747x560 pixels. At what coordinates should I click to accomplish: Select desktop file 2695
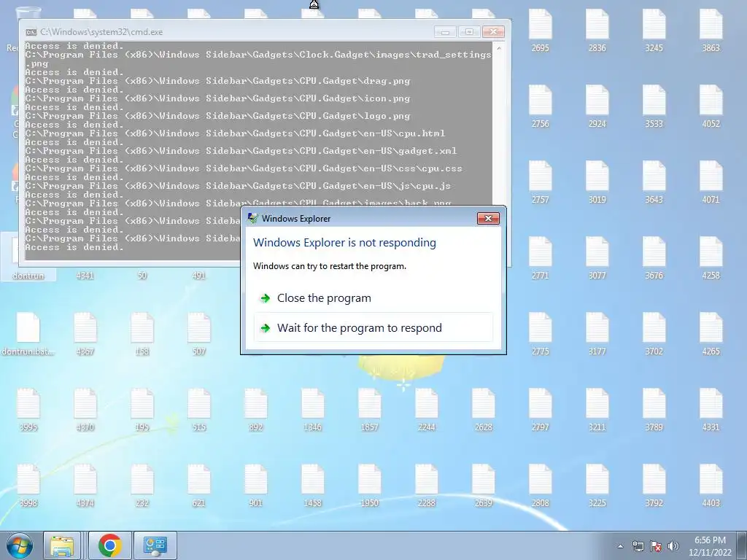pos(541,31)
